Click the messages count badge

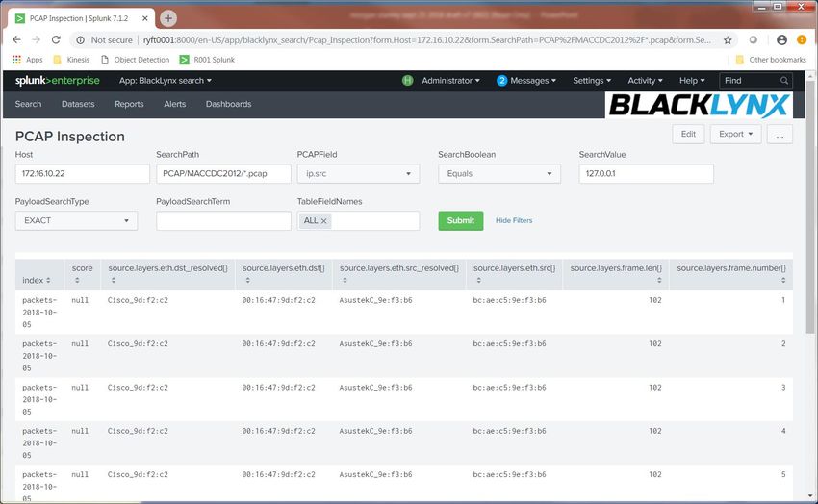(x=501, y=80)
